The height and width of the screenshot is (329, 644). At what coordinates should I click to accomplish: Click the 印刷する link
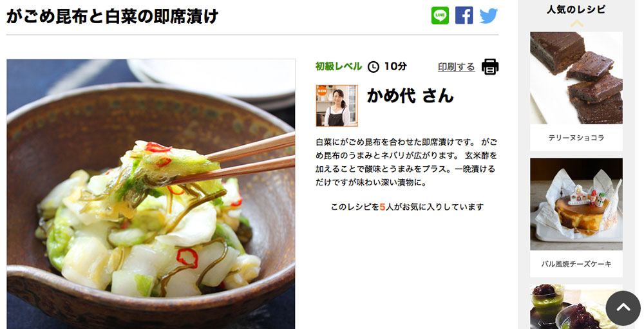click(457, 66)
